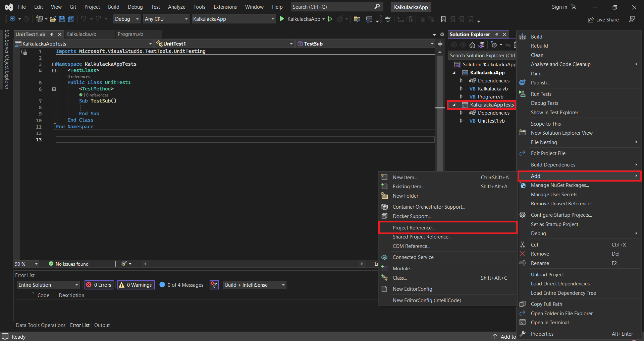
Task: Click the Find in Files icon
Action: pos(357,19)
